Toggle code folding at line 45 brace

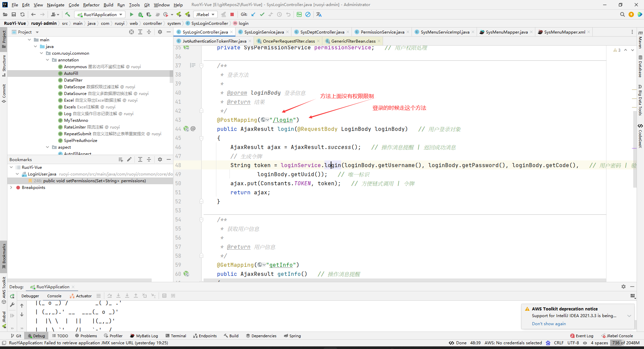point(201,138)
